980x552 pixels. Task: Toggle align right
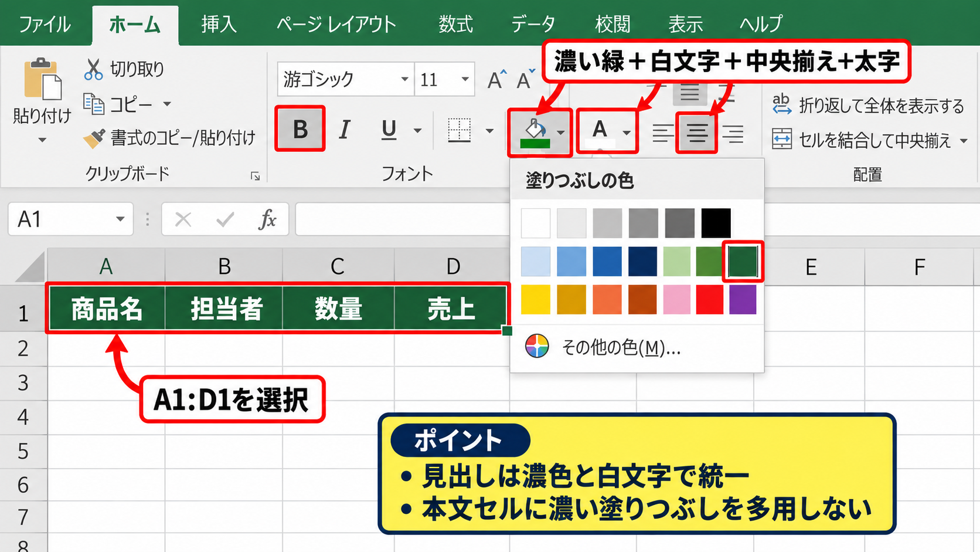(733, 134)
